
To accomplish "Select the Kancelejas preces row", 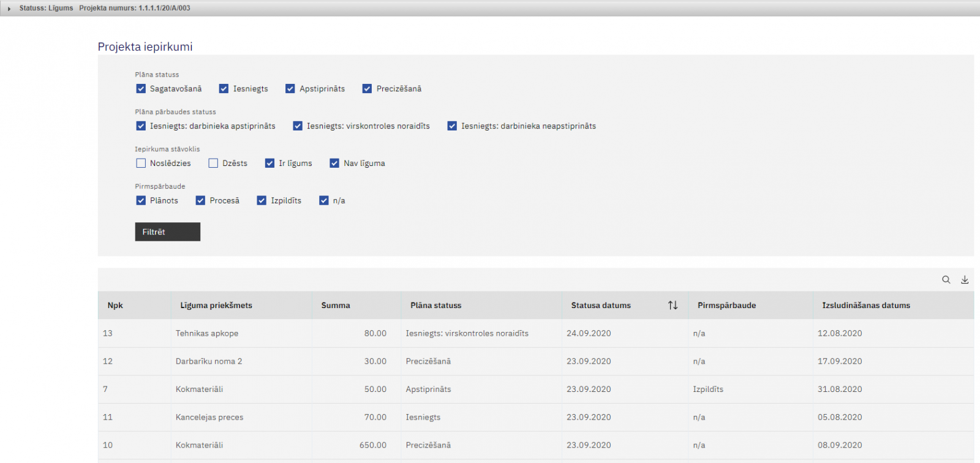I will pos(209,417).
